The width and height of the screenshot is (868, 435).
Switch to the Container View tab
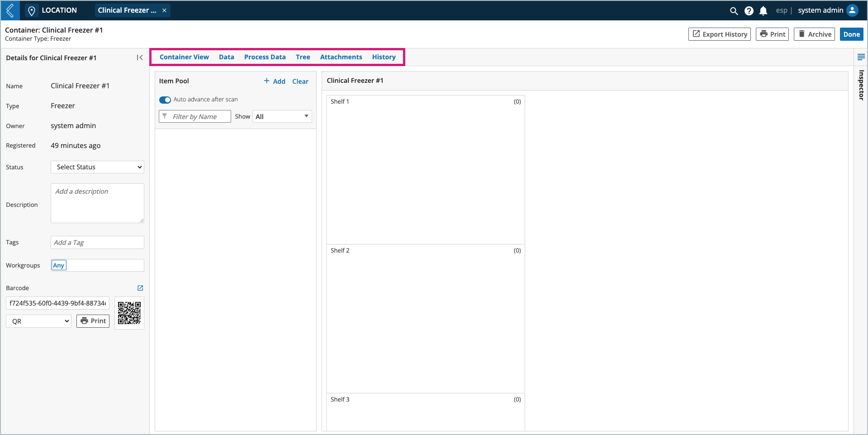pos(184,57)
